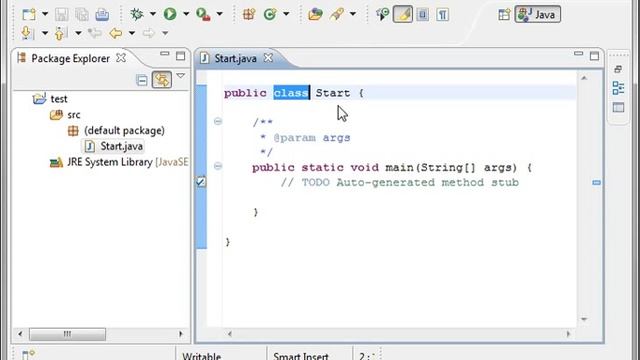Image resolution: width=640 pixels, height=360 pixels.
Task: Click the TODO task marker in gutter
Action: [201, 182]
